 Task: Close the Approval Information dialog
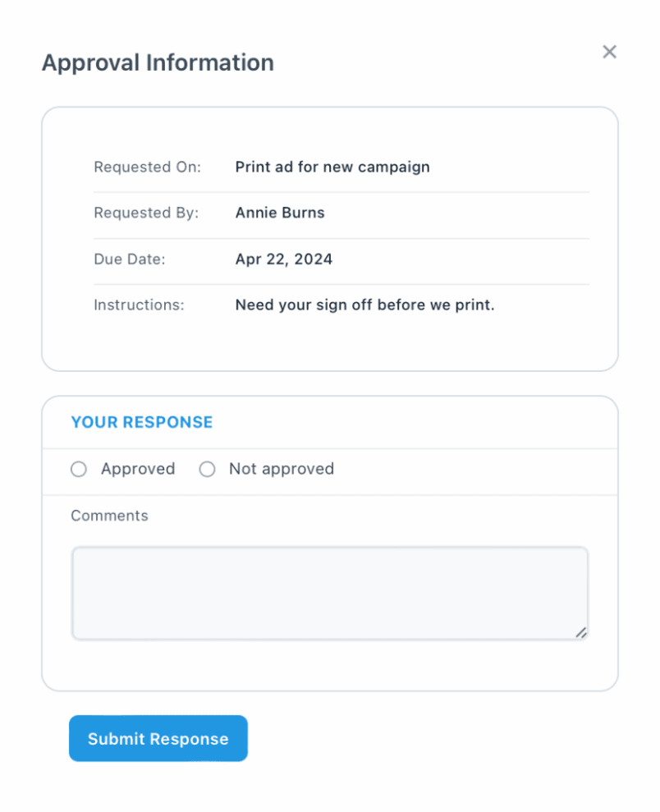pyautogui.click(x=609, y=52)
